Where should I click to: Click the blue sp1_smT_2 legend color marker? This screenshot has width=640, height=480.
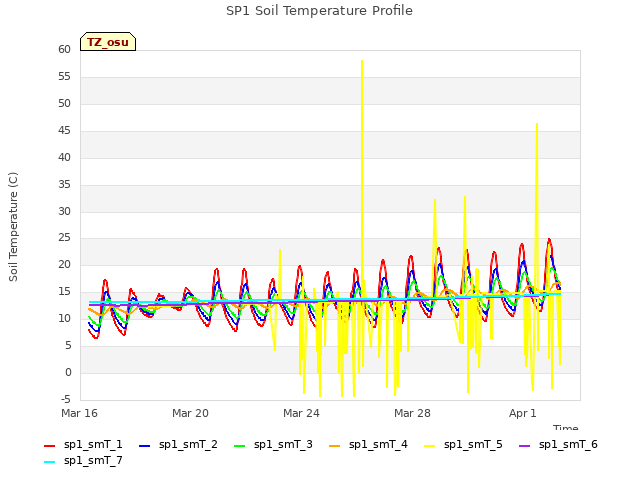[x=144, y=446]
